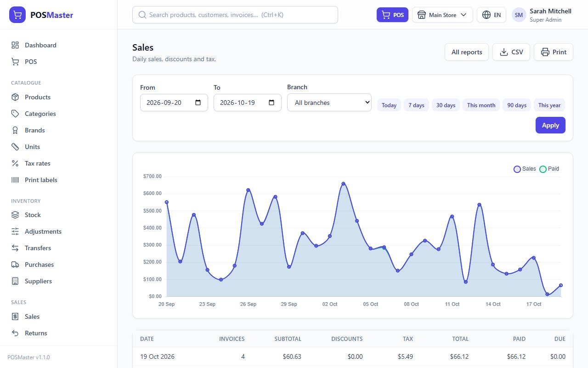Expand the Main Store selector

click(442, 15)
